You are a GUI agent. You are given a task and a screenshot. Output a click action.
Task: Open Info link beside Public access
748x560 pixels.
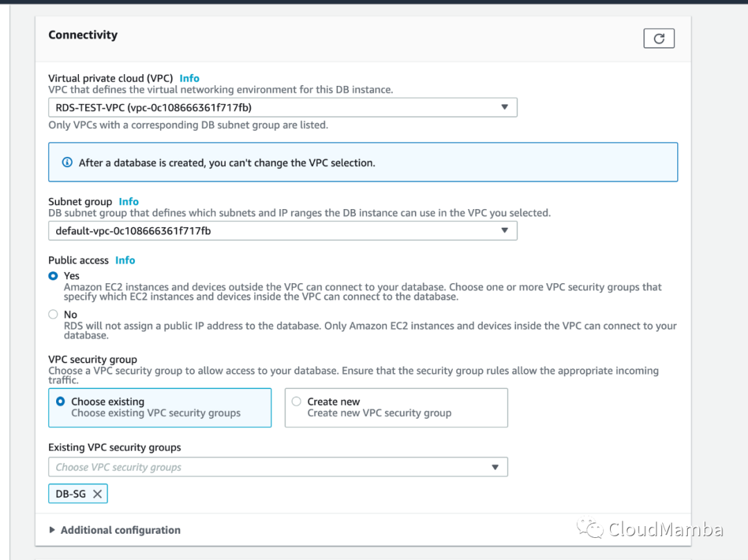tap(125, 260)
